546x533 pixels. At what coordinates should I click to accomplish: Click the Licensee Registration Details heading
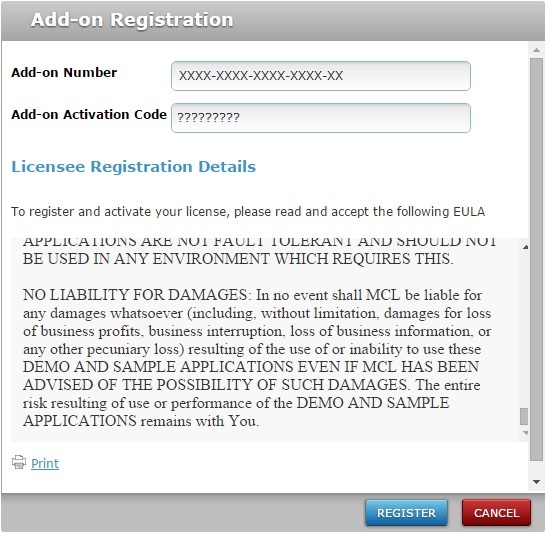tap(134, 167)
